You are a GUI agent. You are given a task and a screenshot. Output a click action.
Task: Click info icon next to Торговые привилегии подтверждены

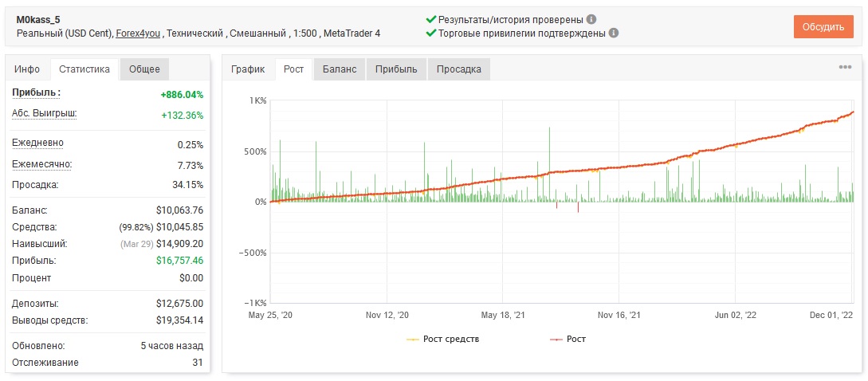point(614,33)
